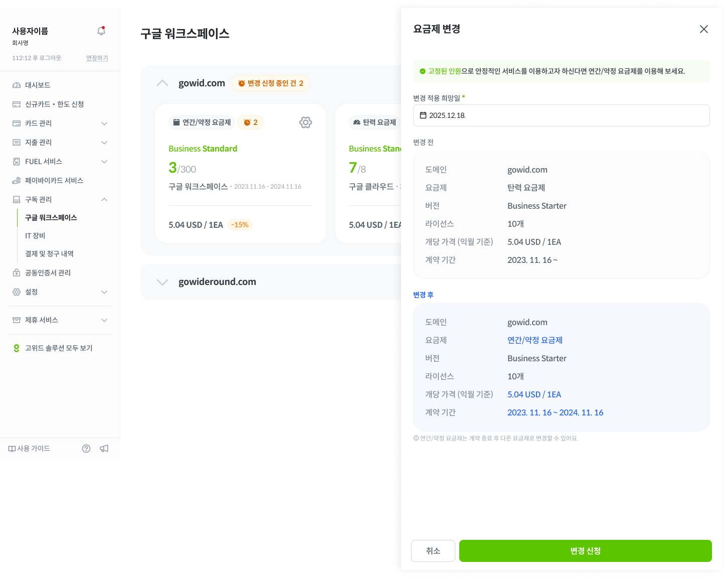Open help question mark icon
This screenshot has width=728, height=578.
[86, 449]
